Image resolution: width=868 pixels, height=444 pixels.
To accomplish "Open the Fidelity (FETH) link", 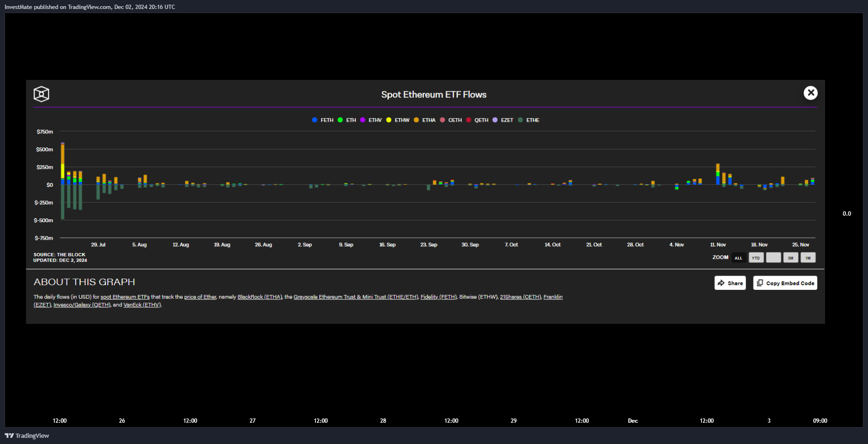I will click(438, 297).
